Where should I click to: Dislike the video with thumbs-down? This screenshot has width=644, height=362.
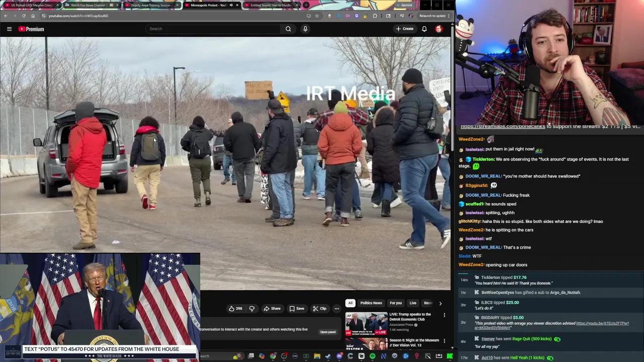(252, 309)
